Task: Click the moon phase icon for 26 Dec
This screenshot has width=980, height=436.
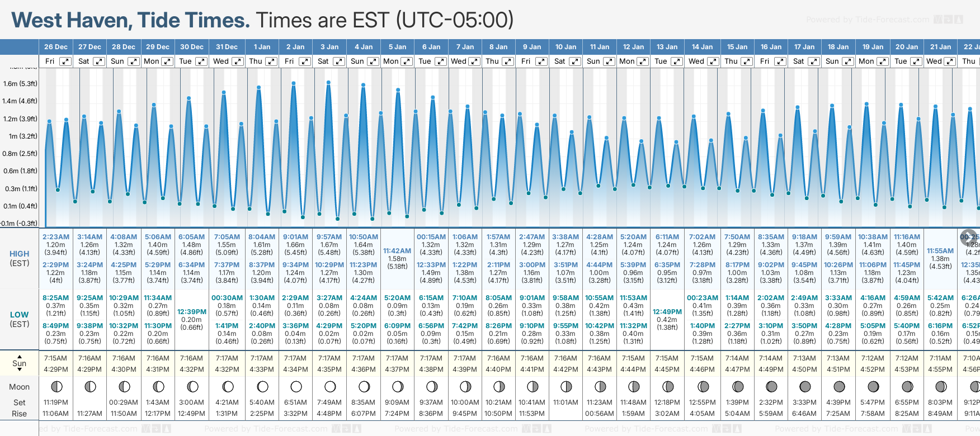Action: (56, 386)
